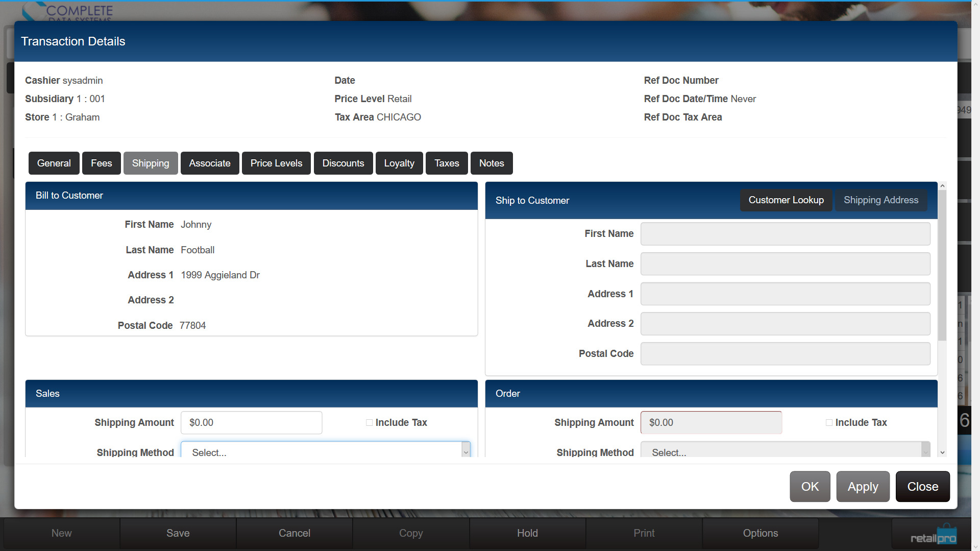The width and height of the screenshot is (980, 551).
Task: Close the Transaction Details dialog
Action: coord(922,487)
